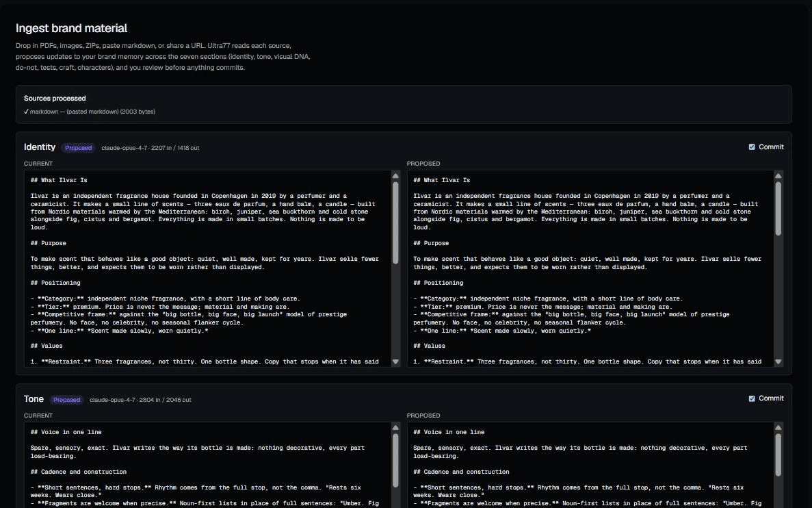Click up arrow of Tone CURRENT scrollbar
The image size is (812, 508).
395,428
